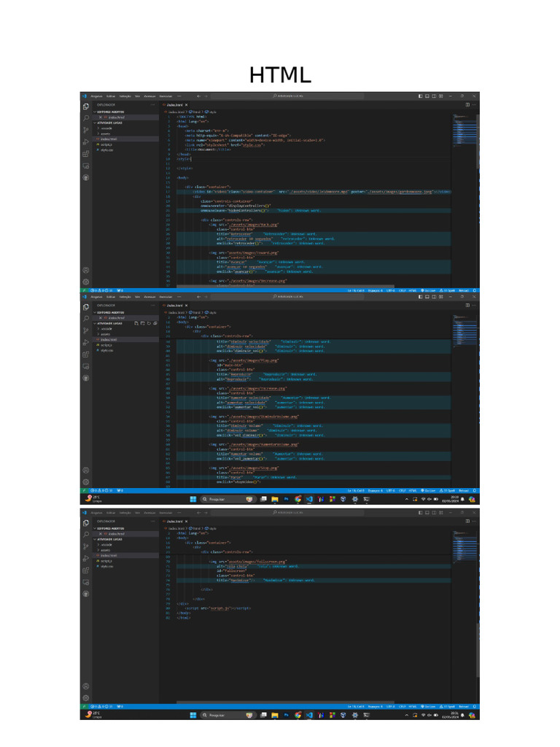Open Manage gear in top VS Code screenshot
This screenshot has width=560, height=747.
[x=86, y=282]
